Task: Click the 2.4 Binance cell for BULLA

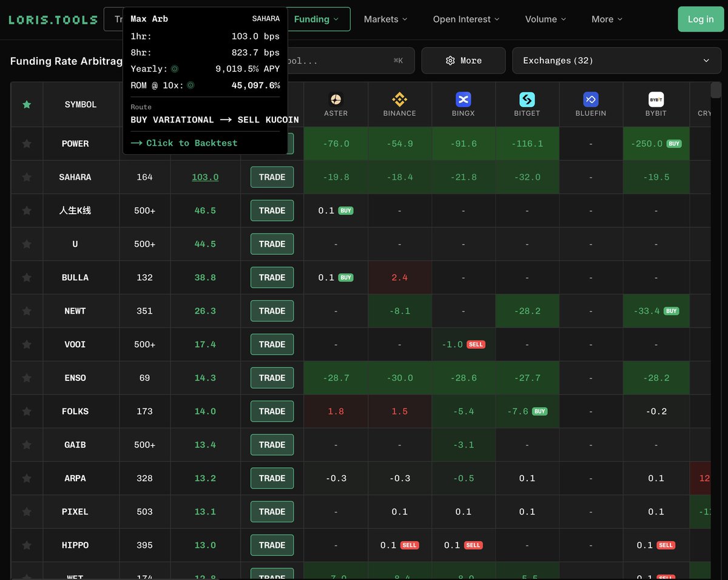Action: point(400,277)
